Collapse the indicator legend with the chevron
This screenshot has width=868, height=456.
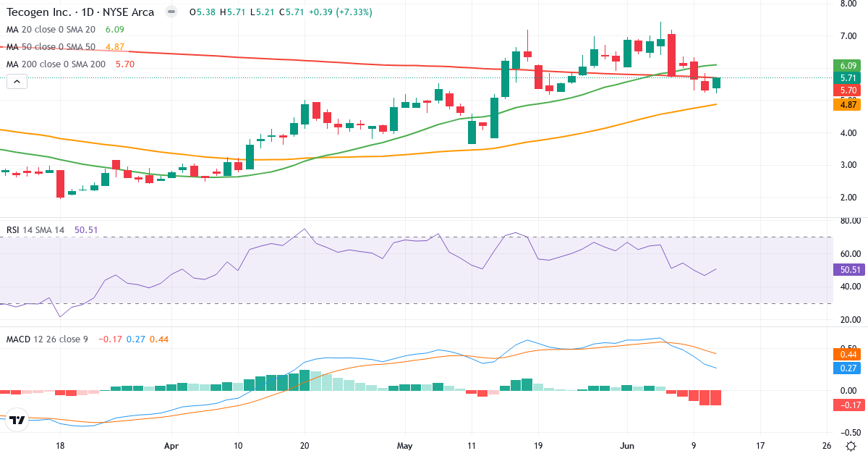point(17,82)
